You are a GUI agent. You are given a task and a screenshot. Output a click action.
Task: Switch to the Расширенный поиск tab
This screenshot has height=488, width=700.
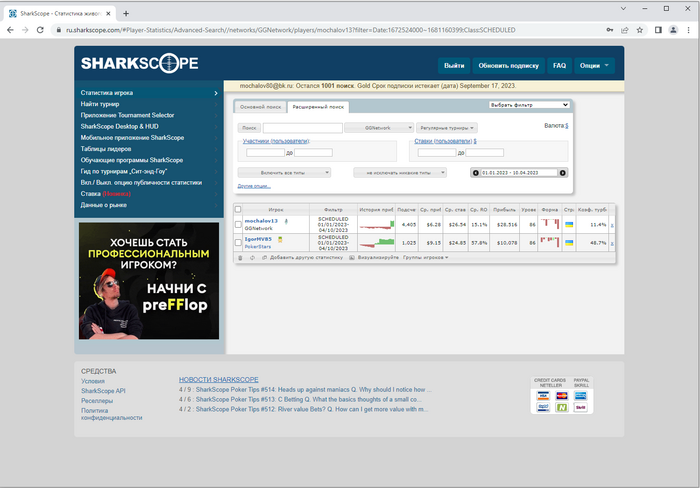coord(318,107)
